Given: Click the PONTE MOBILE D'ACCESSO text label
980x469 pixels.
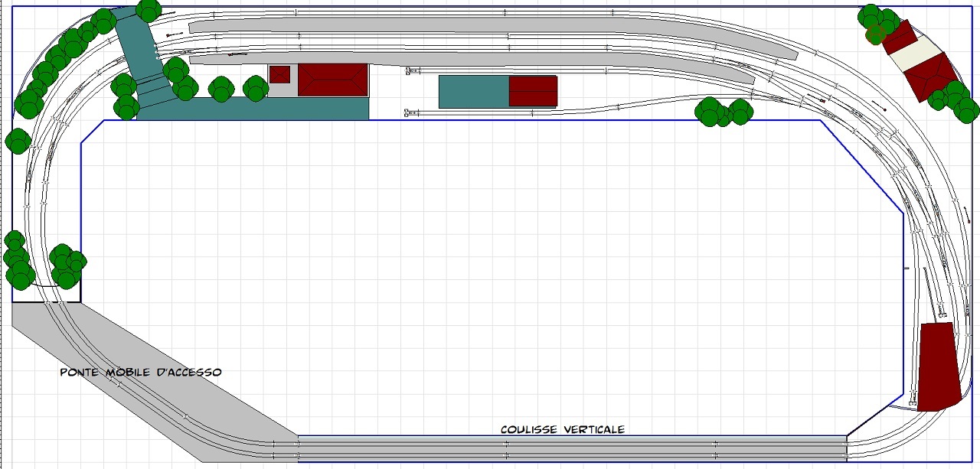Looking at the screenshot, I should [141, 373].
